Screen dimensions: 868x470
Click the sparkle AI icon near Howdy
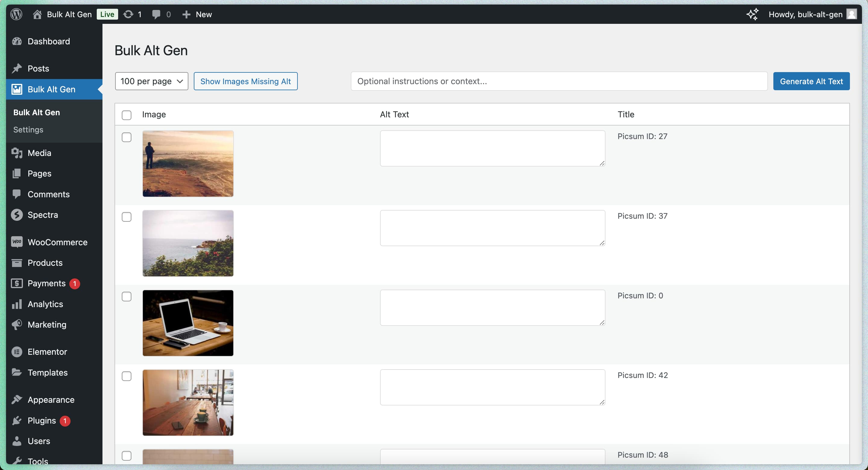(x=753, y=14)
